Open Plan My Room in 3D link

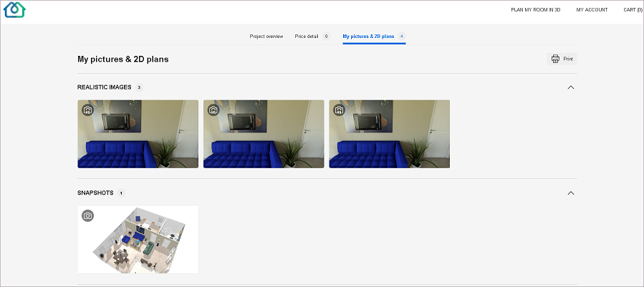535,10
